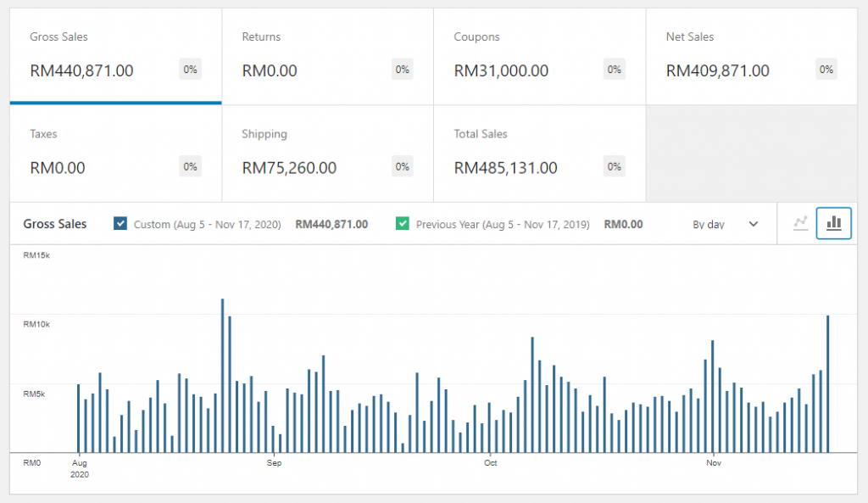Click the Oct label on the x-axis
This screenshot has width=868, height=503.
[x=491, y=462]
